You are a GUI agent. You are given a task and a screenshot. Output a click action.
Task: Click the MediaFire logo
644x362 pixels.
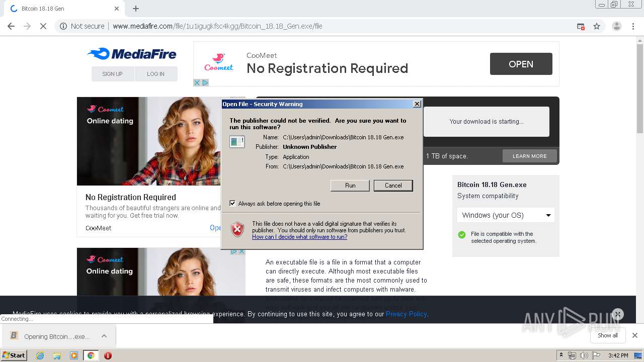pos(132,54)
